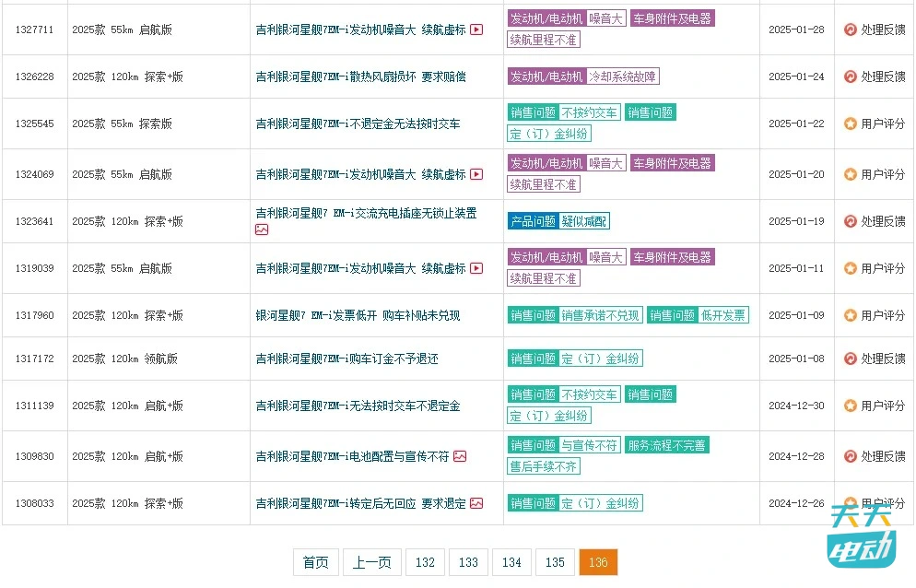
Task: Select the 用户评分 star icon for 1317960
Action: (850, 315)
